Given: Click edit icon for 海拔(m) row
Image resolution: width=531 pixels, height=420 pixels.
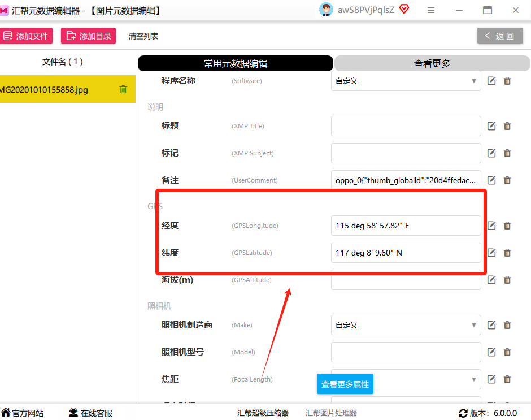Looking at the screenshot, I should [x=491, y=280].
